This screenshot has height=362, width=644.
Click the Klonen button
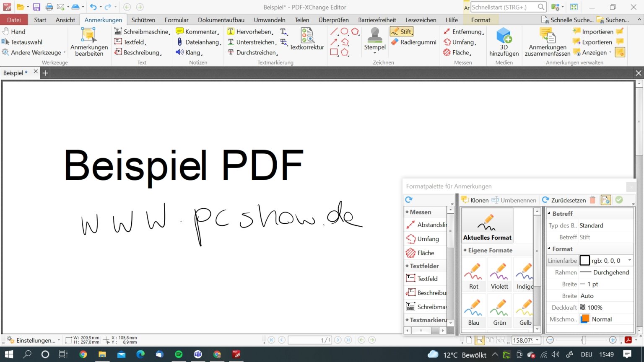tap(475, 200)
